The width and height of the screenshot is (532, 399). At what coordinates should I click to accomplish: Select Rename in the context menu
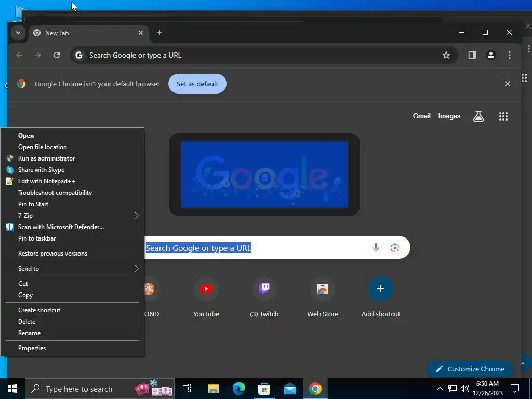72,333
